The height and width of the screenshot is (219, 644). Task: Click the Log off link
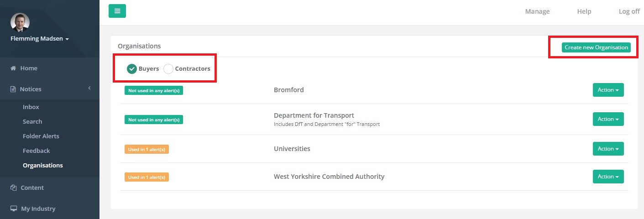(629, 11)
